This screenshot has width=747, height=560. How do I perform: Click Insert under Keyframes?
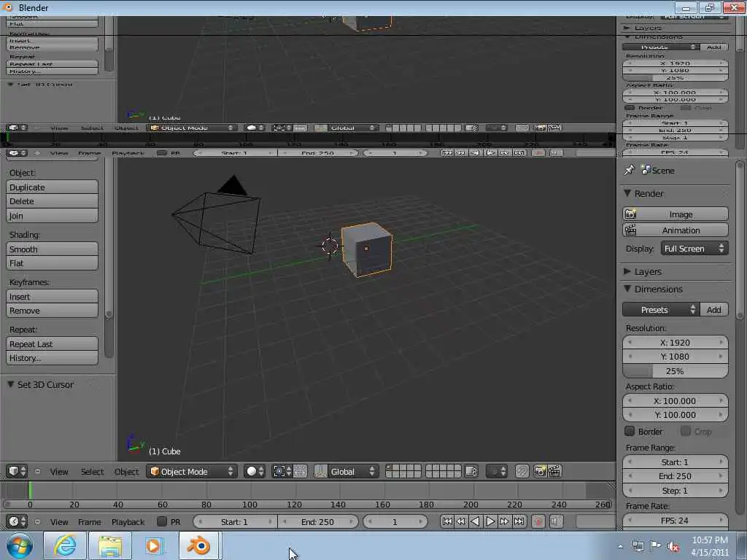[x=52, y=297]
